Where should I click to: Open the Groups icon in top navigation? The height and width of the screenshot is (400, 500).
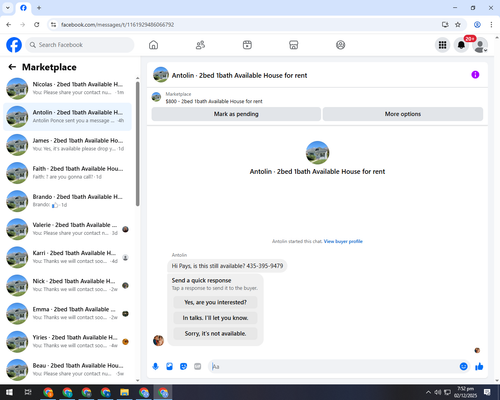click(x=340, y=45)
